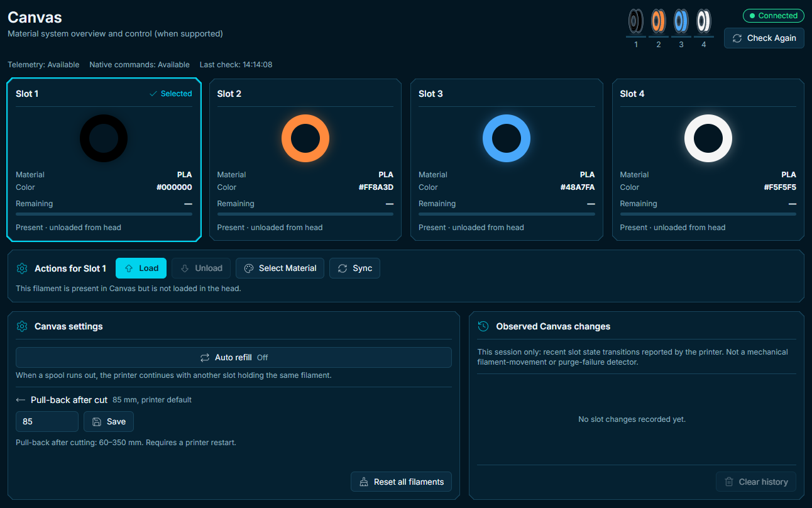Click the color code #FF8A3D

coord(376,187)
